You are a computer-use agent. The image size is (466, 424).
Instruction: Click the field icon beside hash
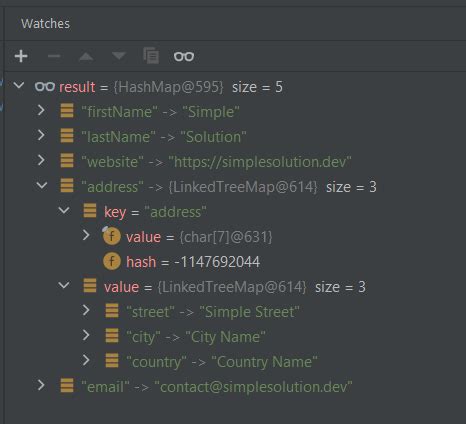(x=112, y=261)
